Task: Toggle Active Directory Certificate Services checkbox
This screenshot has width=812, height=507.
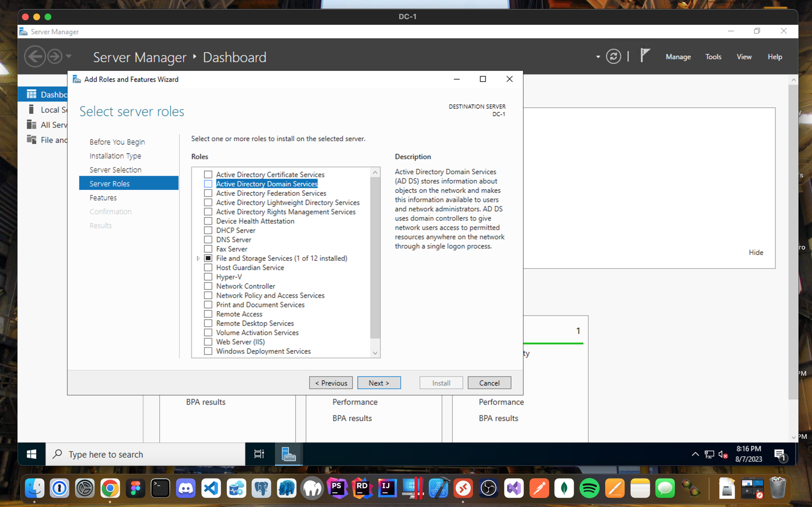Action: pos(208,174)
